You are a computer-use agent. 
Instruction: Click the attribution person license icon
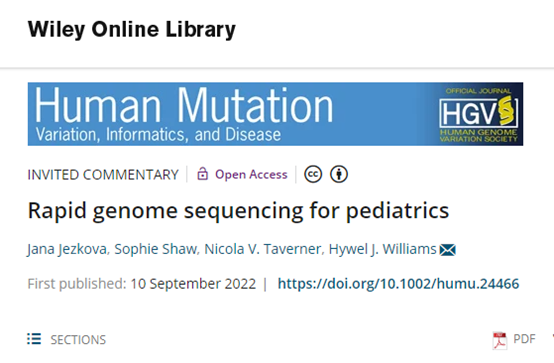pyautogui.click(x=339, y=174)
